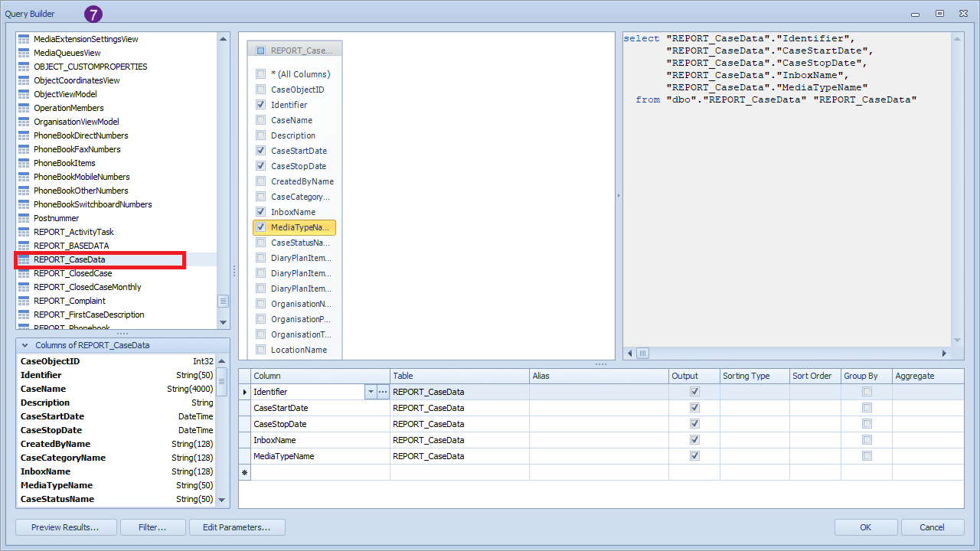This screenshot has height=551, width=980.
Task: Open the Filter dialog button
Action: [x=153, y=527]
